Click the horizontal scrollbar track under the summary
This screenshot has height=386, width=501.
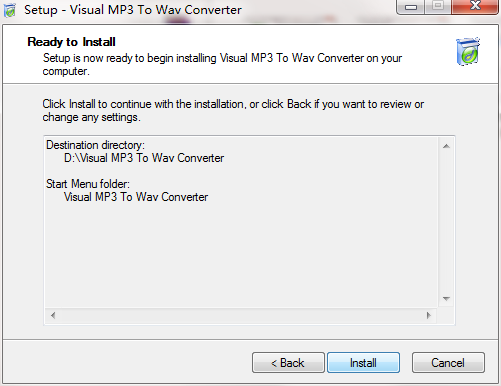(241, 315)
